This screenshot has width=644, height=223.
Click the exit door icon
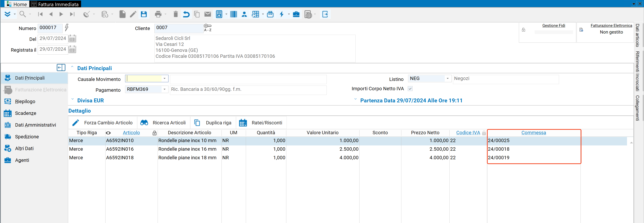[x=325, y=14]
